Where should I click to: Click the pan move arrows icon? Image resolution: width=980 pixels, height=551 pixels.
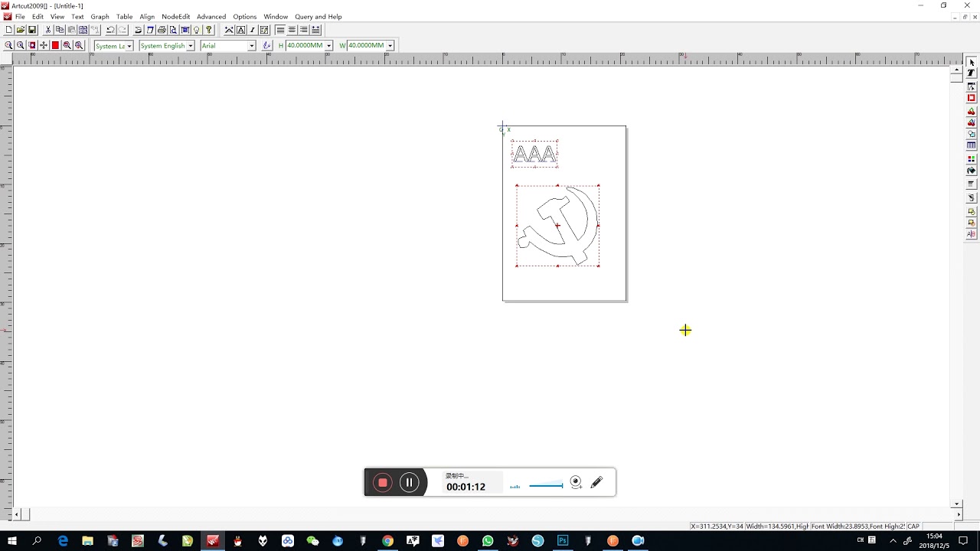tap(44, 45)
